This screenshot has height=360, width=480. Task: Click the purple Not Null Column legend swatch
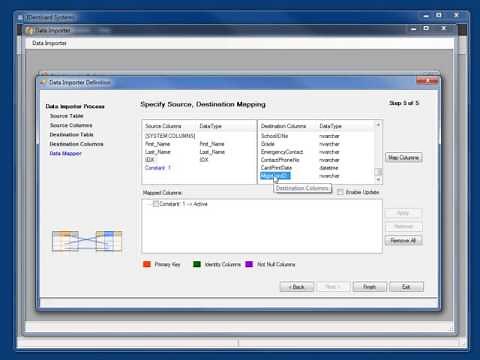coord(249,264)
